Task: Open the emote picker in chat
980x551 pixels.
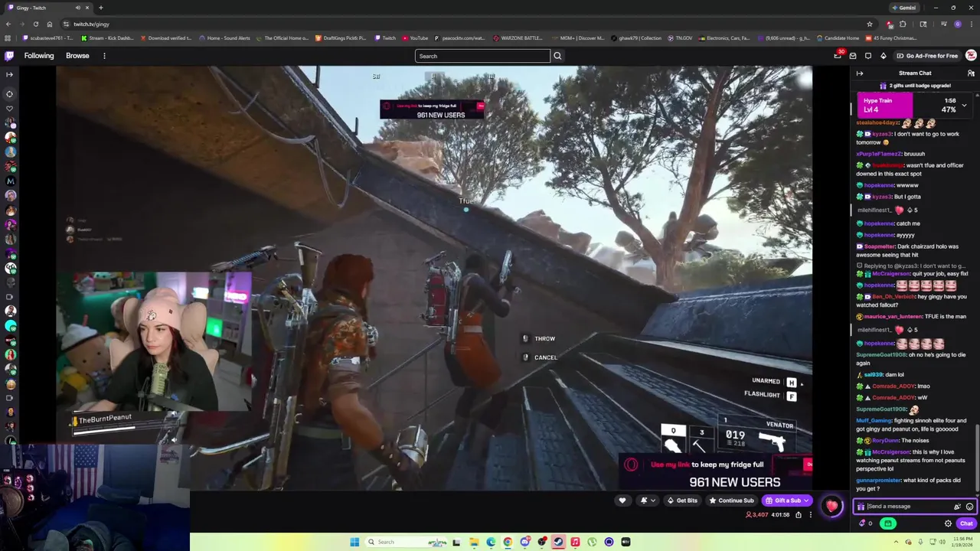Action: pos(969,507)
